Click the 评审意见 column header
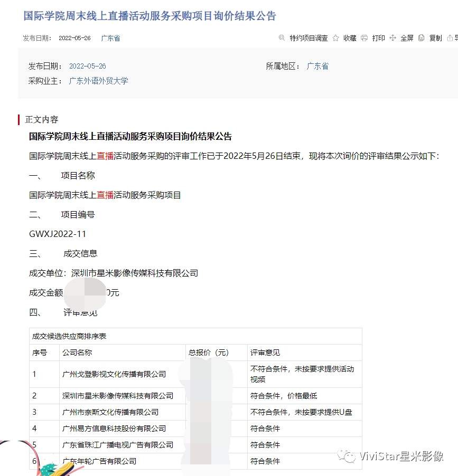458x476 pixels. pos(265,353)
